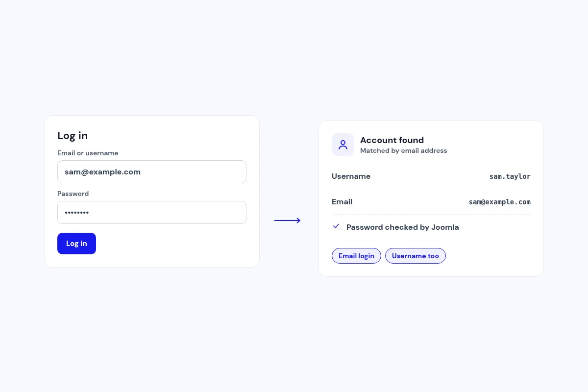Select the Email login pill
This screenshot has width=588, height=392.
[356, 256]
